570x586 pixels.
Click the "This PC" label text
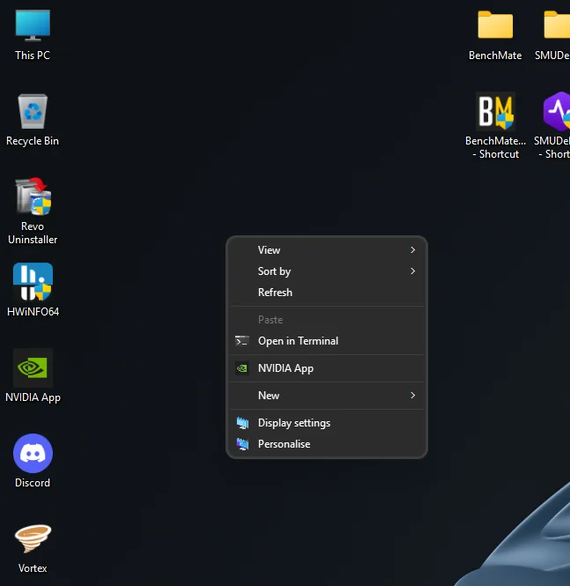33,55
